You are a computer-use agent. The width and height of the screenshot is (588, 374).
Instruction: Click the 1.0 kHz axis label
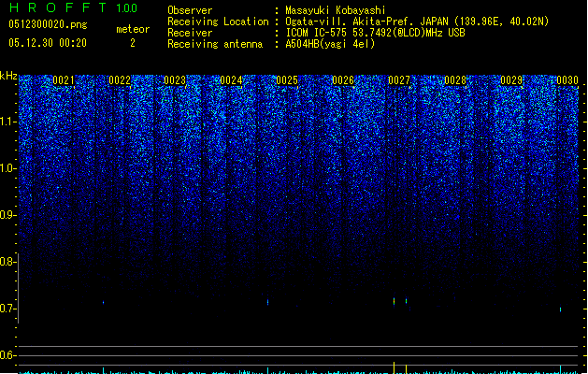pyautogui.click(x=8, y=168)
